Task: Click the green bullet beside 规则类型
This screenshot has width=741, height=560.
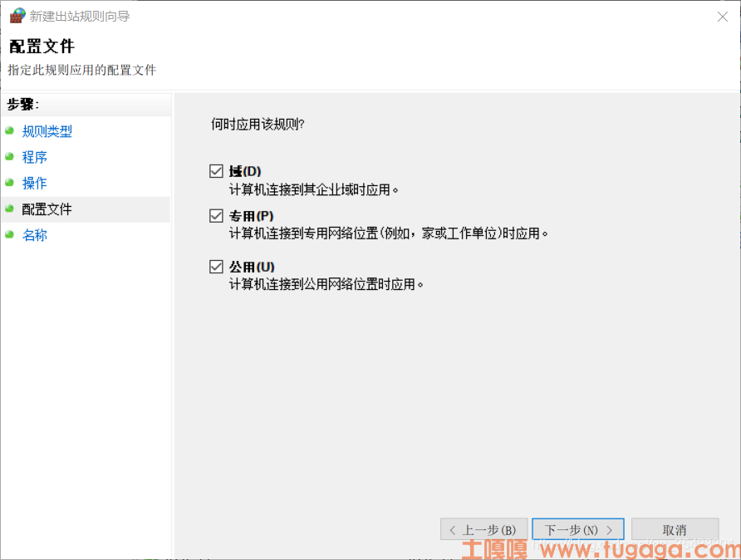Action: tap(9, 130)
